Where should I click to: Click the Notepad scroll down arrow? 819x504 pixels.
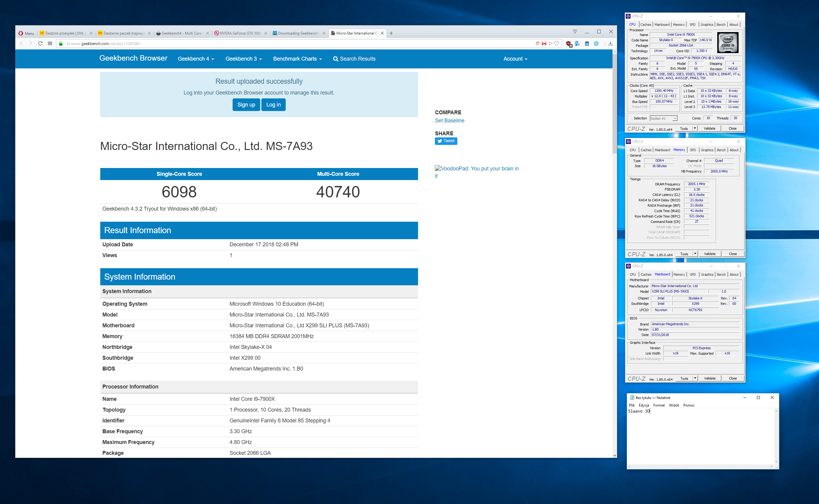[x=776, y=462]
